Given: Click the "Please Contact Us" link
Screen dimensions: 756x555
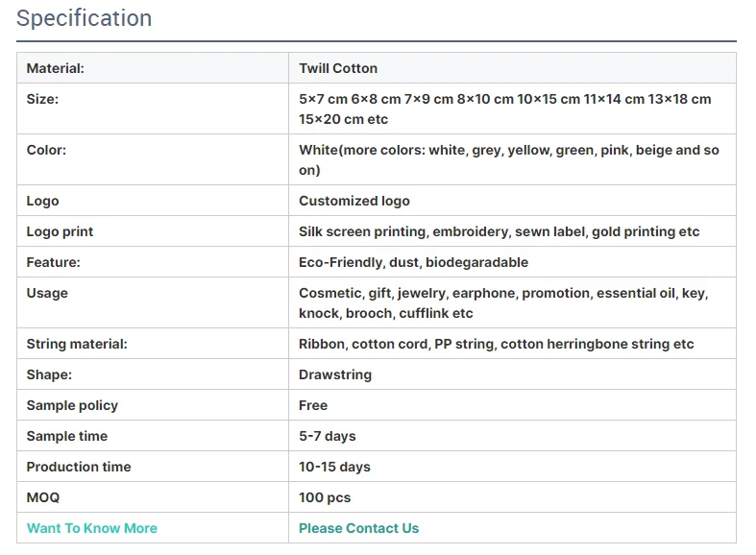Looking at the screenshot, I should [x=358, y=528].
